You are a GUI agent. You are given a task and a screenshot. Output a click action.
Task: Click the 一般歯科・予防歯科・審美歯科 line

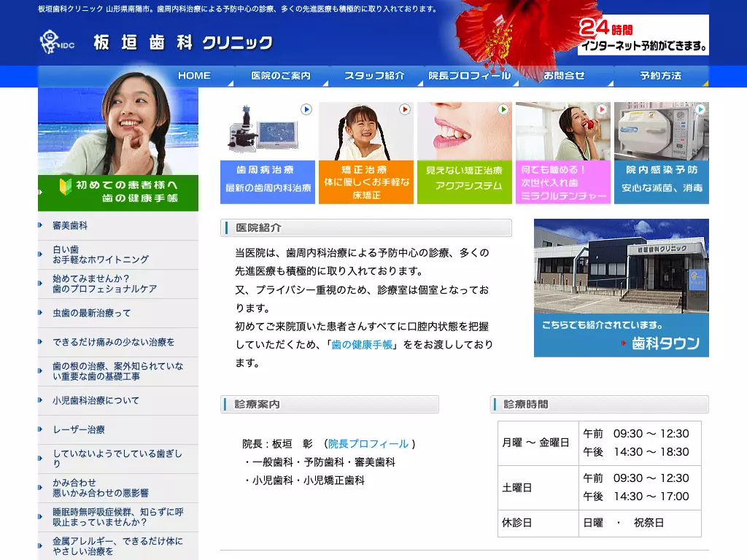[x=320, y=462]
